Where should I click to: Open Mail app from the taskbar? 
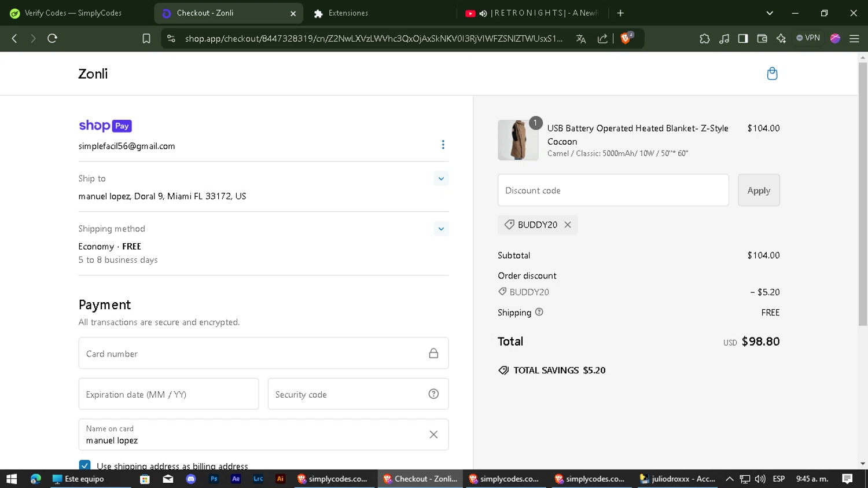pyautogui.click(x=168, y=479)
